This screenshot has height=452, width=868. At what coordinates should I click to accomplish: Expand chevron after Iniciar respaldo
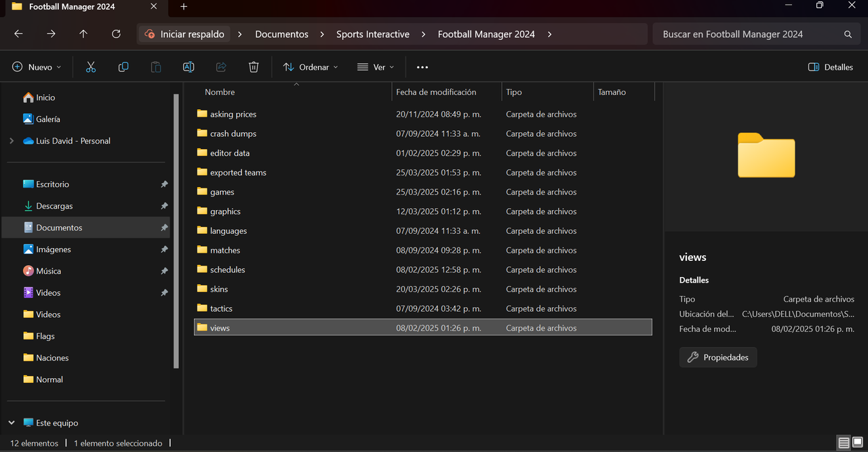click(x=241, y=34)
